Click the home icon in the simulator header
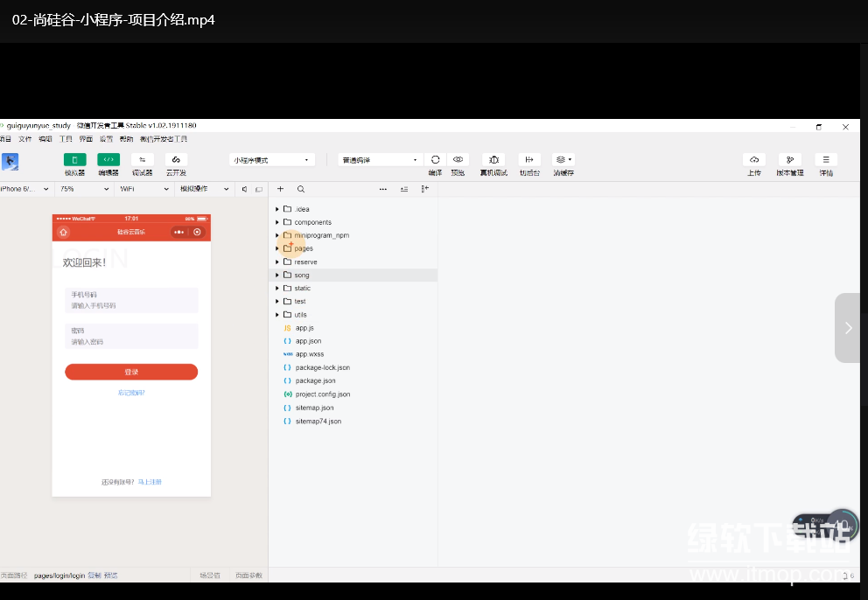Image resolution: width=868 pixels, height=600 pixels. [x=64, y=232]
